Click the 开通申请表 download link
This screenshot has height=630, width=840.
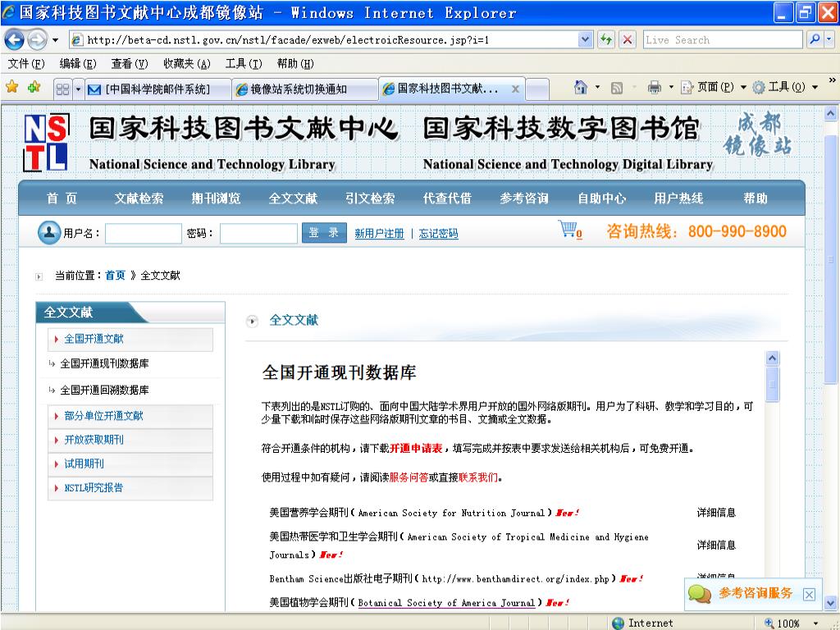[416, 449]
